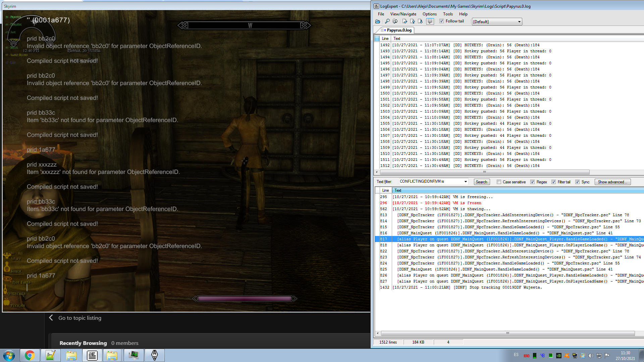The image size is (644, 362).
Task: Toggle the bubble/bookmark list toolbar button
Action: [x=430, y=21]
